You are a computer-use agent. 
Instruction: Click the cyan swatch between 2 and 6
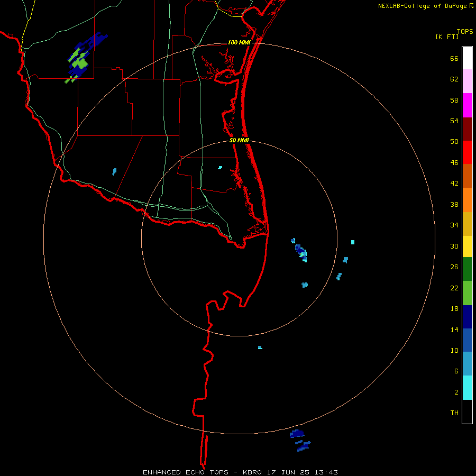(467, 387)
